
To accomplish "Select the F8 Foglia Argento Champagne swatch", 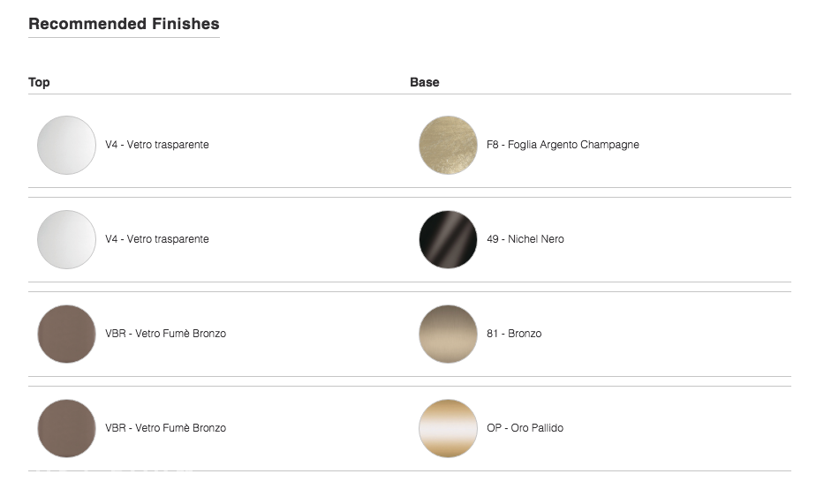I will pos(449,145).
